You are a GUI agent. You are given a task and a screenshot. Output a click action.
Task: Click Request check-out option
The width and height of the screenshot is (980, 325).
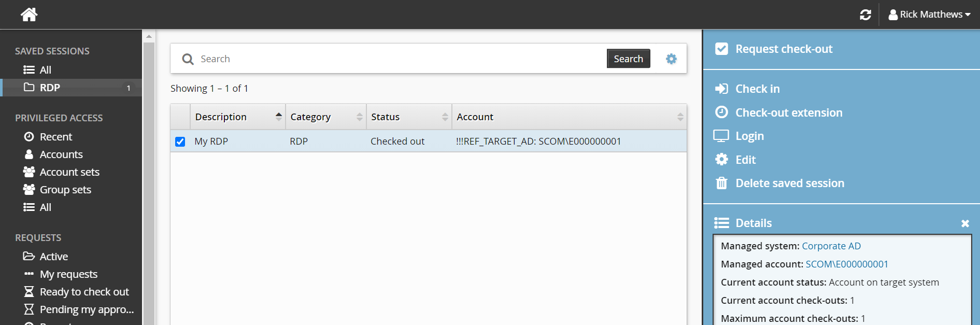pyautogui.click(x=784, y=49)
